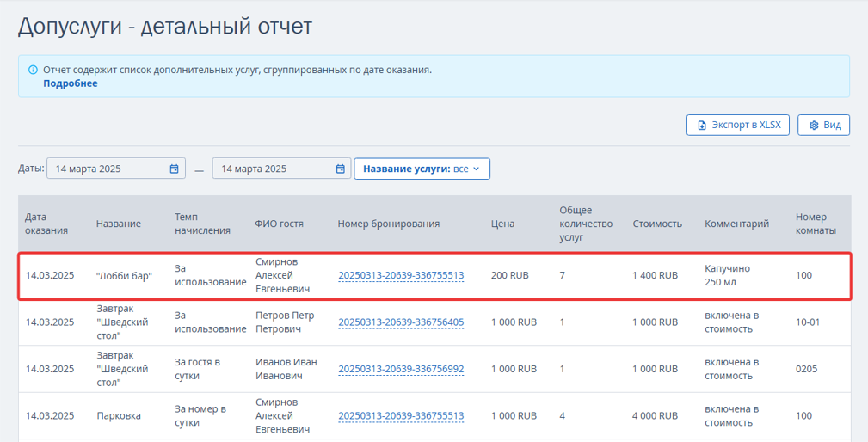Open booking 20250313-20639-336756992 link

pos(401,369)
